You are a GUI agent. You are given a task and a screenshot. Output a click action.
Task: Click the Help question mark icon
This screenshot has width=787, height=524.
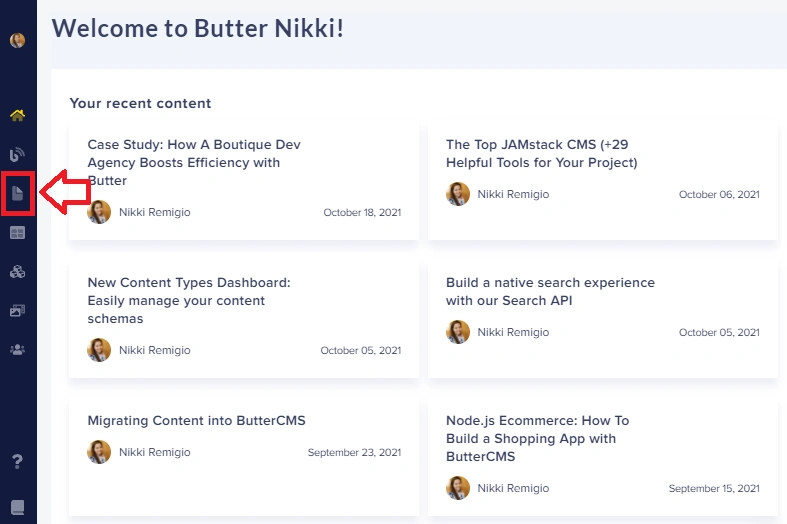click(18, 461)
